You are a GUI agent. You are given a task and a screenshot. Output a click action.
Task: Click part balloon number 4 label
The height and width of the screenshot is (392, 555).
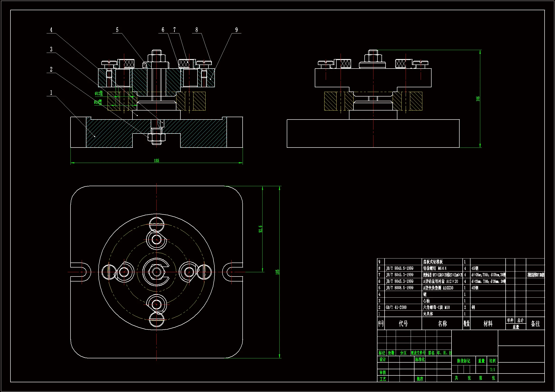51,30
